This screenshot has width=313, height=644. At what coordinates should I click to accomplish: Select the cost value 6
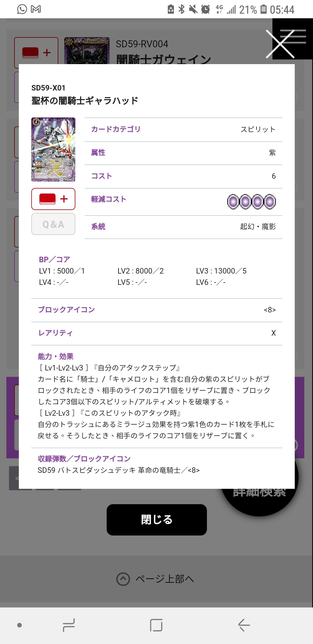274,176
